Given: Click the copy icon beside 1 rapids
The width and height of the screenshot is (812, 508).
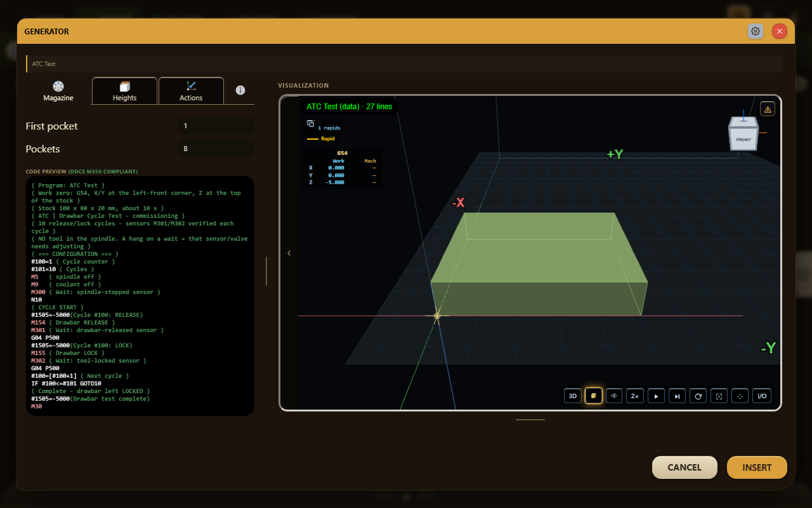Looking at the screenshot, I should [x=311, y=124].
